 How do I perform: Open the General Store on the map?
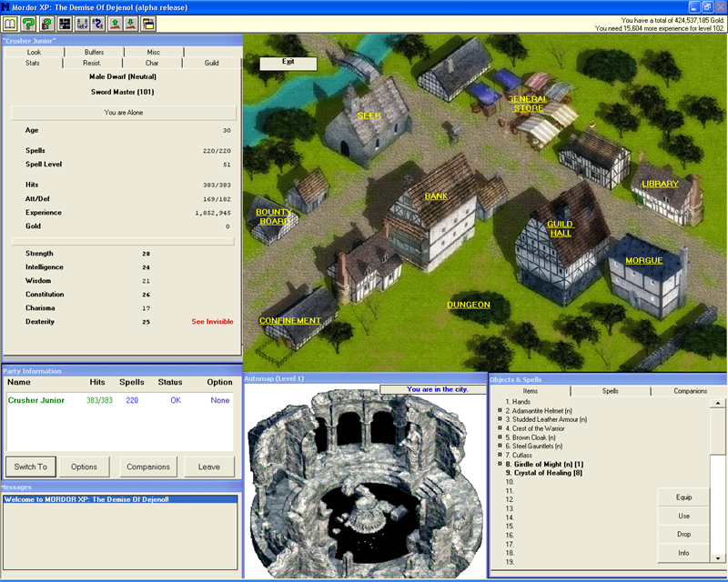[528, 103]
